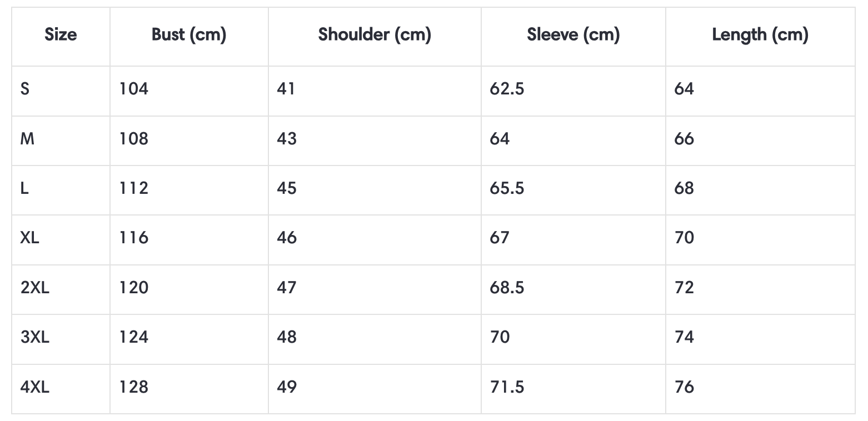Select the M size row label
This screenshot has width=868, height=421.
coord(27,138)
